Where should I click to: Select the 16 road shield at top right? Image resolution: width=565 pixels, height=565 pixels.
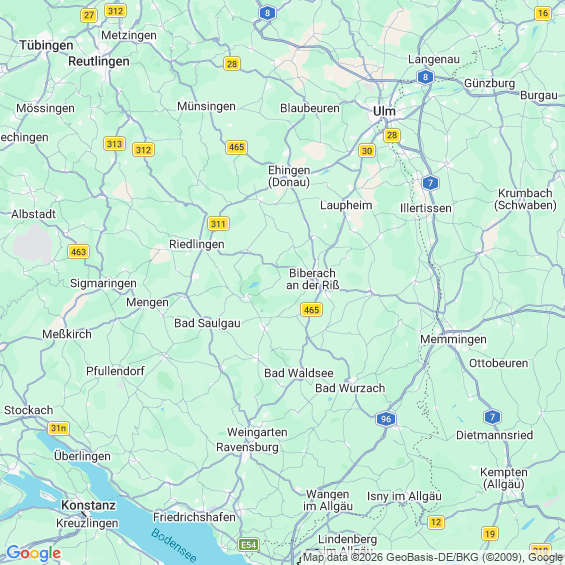point(543,13)
